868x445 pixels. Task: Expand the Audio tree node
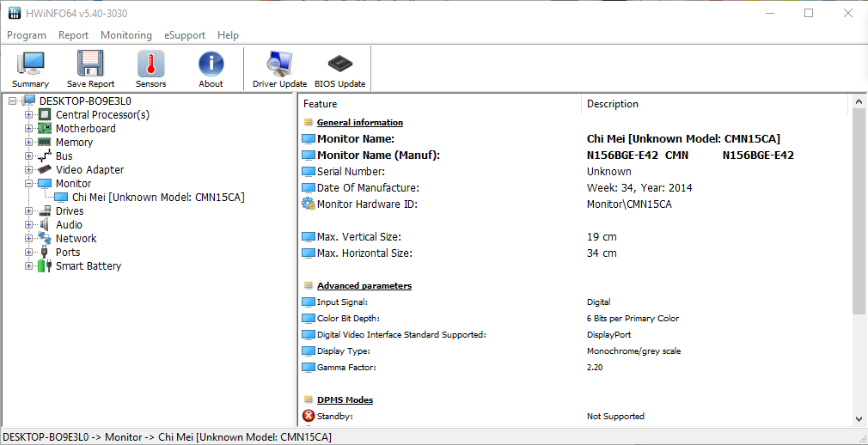point(29,225)
